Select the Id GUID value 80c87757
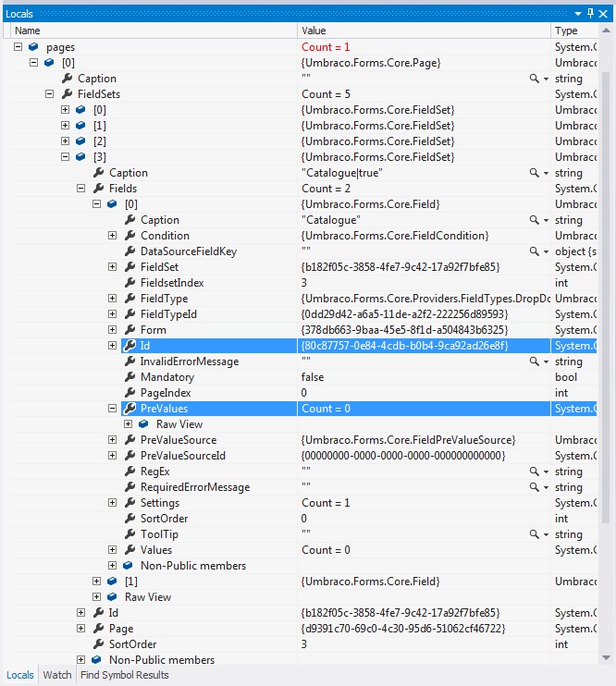The width and height of the screenshot is (616, 686). tap(404, 346)
